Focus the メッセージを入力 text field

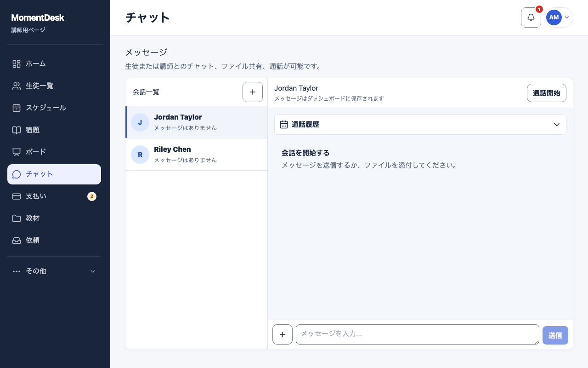click(418, 334)
